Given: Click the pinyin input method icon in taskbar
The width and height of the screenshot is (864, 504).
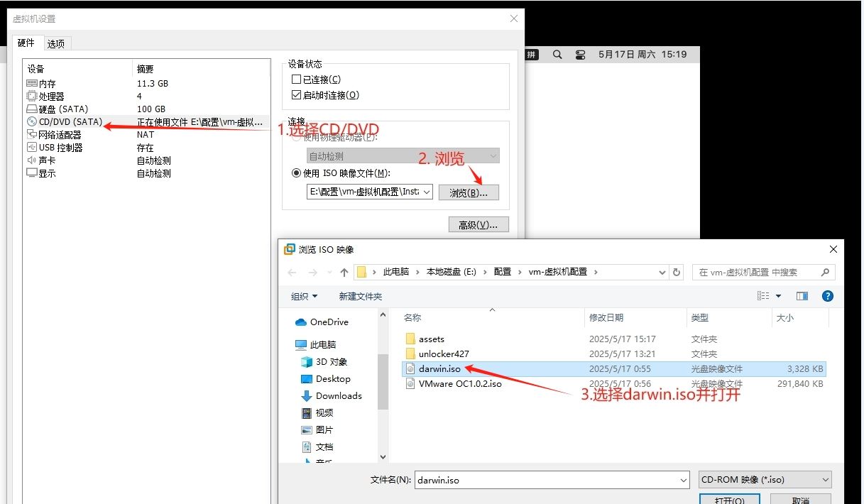Looking at the screenshot, I should click(531, 54).
